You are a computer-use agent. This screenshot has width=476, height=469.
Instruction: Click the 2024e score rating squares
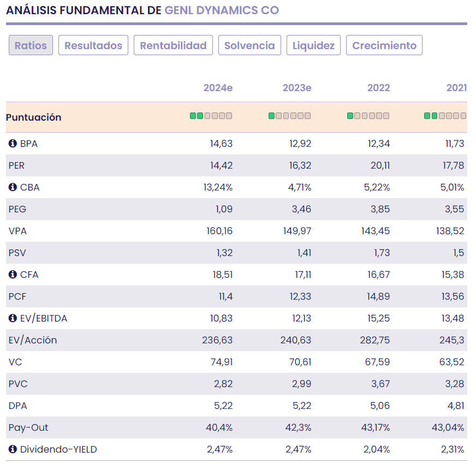coord(211,116)
